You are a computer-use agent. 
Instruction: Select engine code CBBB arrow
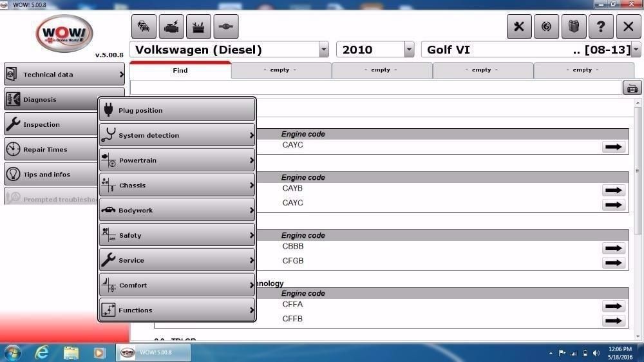[x=614, y=248]
